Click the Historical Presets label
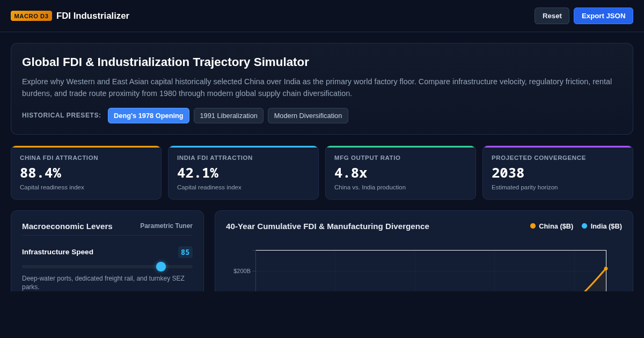 coord(61,115)
